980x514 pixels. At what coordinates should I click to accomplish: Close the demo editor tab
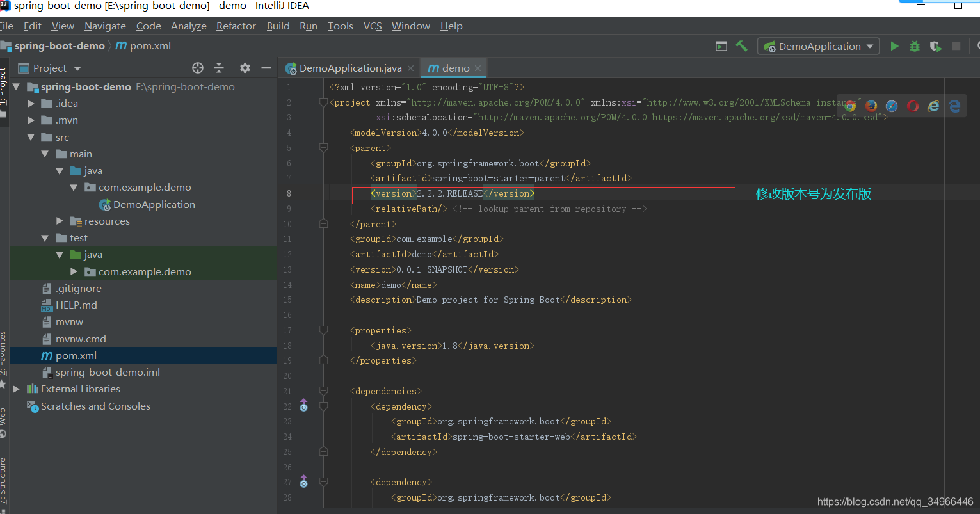[478, 68]
